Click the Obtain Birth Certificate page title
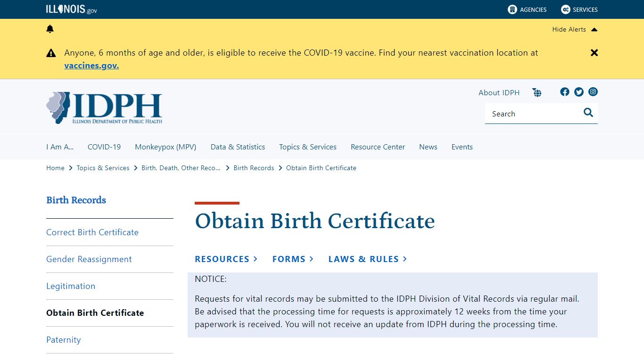The width and height of the screenshot is (644, 362). 315,221
